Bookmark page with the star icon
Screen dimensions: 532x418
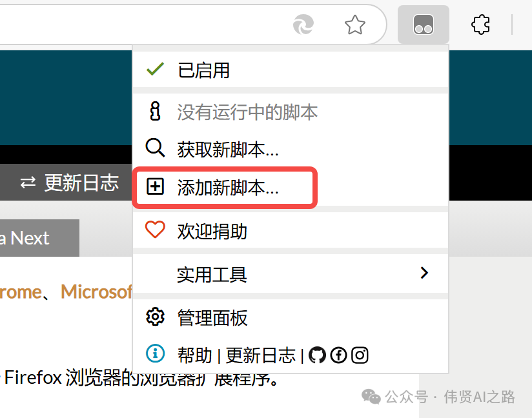pyautogui.click(x=355, y=25)
